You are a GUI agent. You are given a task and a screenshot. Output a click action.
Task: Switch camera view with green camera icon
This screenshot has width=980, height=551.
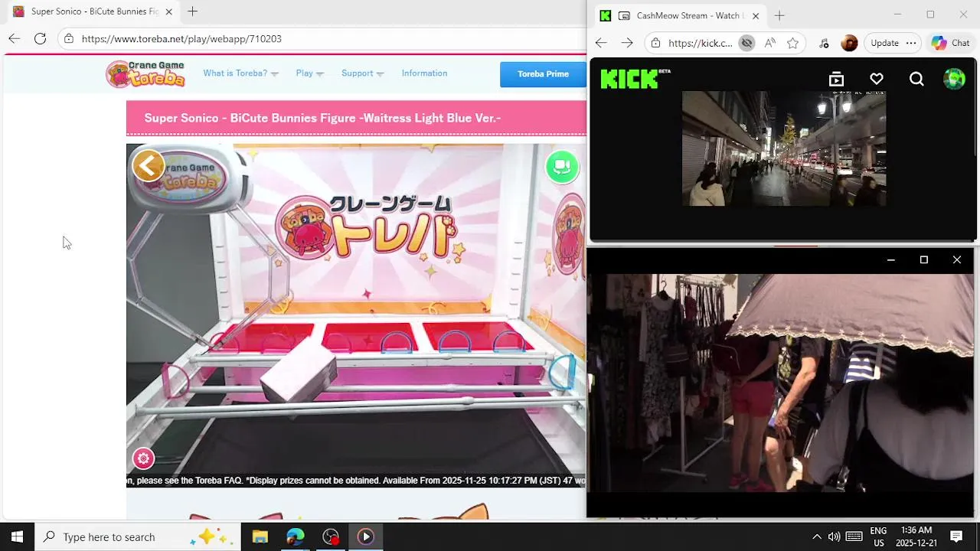tap(562, 166)
